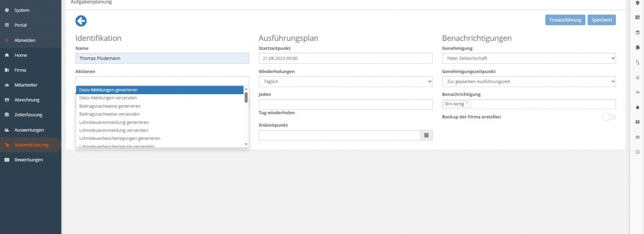Select Lohnsteueranmeldung versenden option
This screenshot has width=644, height=234.
[x=160, y=130]
